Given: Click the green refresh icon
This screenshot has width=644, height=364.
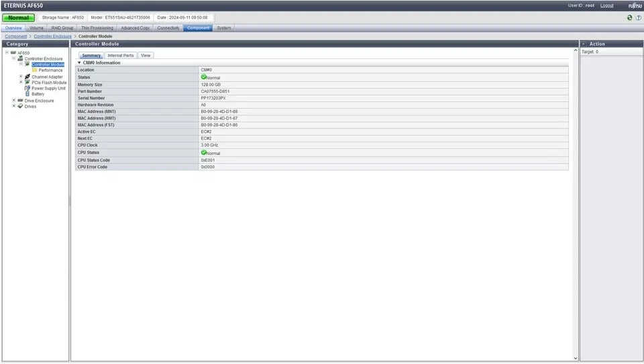Looking at the screenshot, I should (629, 17).
